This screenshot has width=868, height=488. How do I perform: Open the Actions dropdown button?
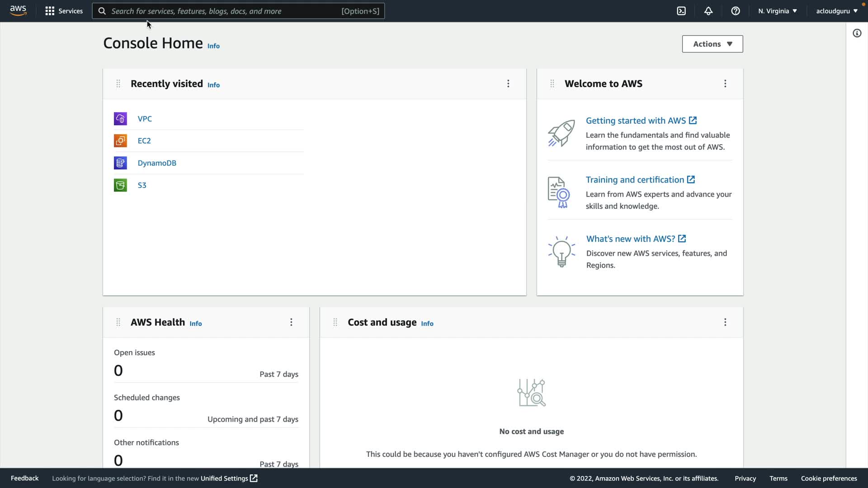pos(712,44)
